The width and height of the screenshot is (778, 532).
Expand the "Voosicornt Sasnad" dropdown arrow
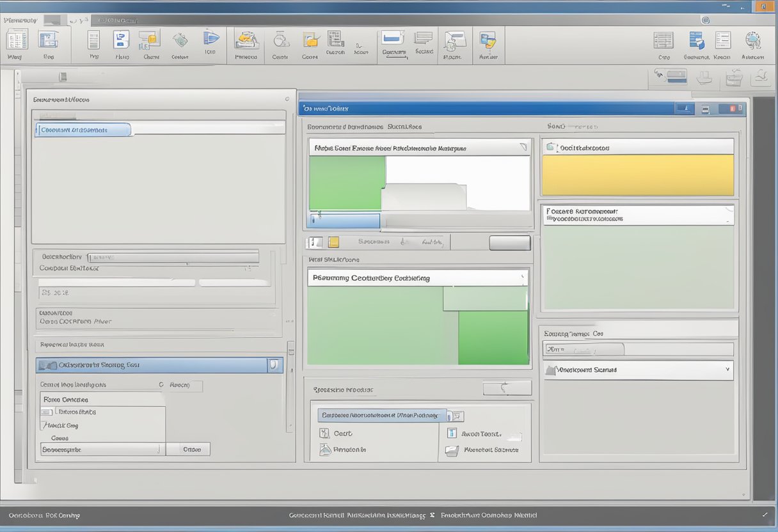pos(727,370)
